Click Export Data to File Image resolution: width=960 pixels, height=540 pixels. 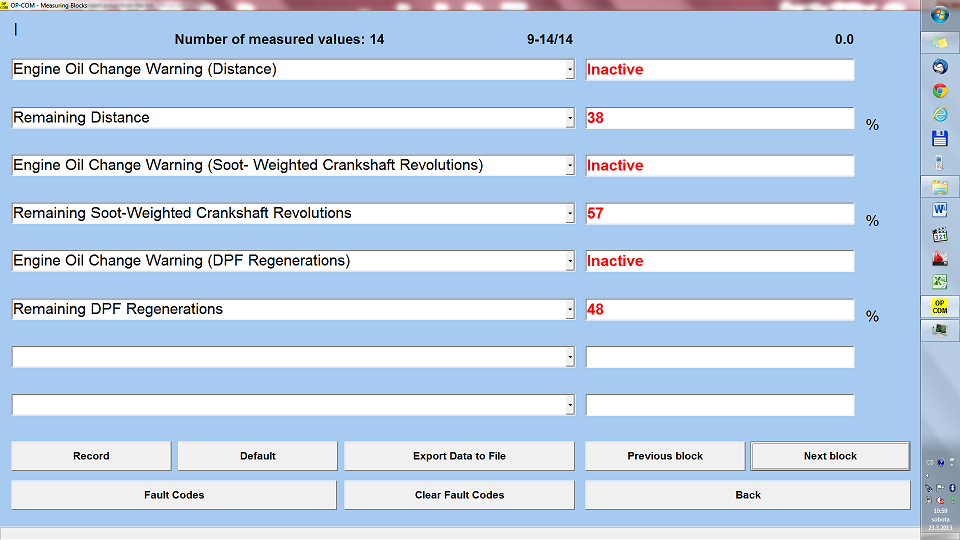point(459,456)
